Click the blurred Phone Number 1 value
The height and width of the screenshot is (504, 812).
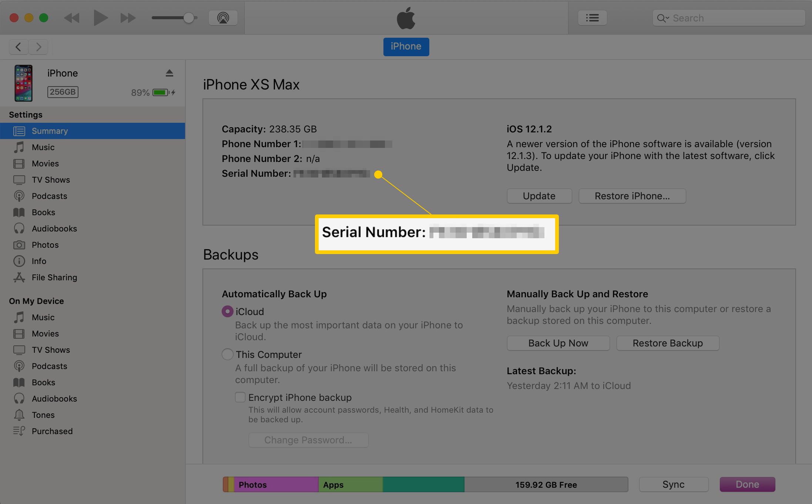click(347, 144)
